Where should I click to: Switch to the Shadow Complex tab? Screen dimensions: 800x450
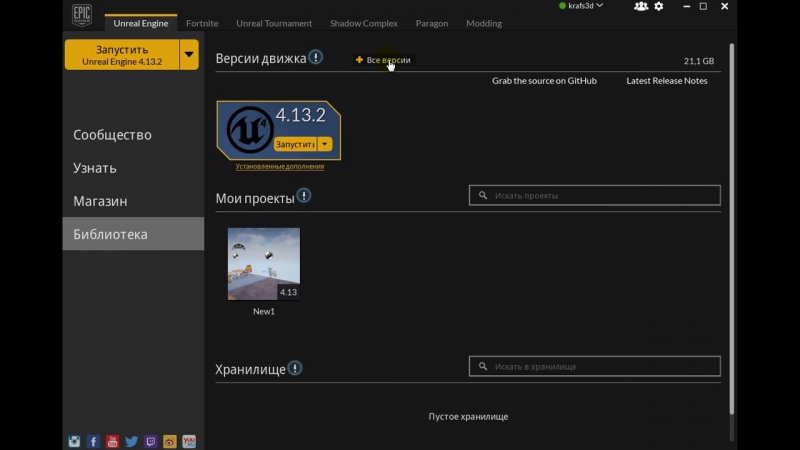pos(364,23)
